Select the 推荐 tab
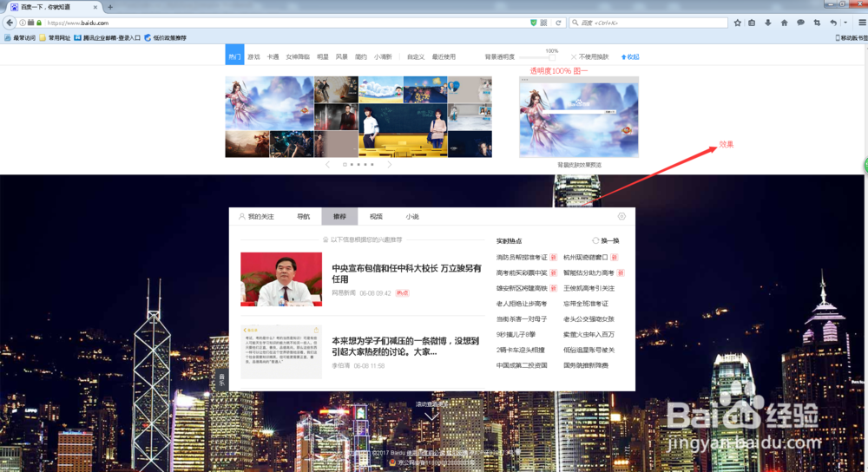 pyautogui.click(x=339, y=216)
